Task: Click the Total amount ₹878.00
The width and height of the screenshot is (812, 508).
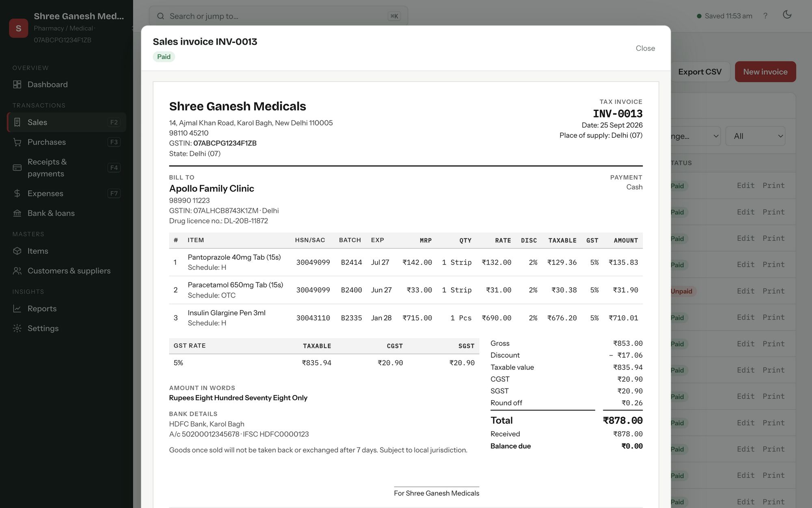Action: 623,421
